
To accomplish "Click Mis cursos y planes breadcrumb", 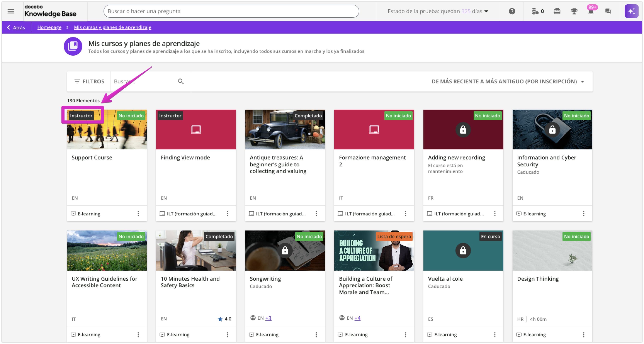I will pyautogui.click(x=112, y=27).
